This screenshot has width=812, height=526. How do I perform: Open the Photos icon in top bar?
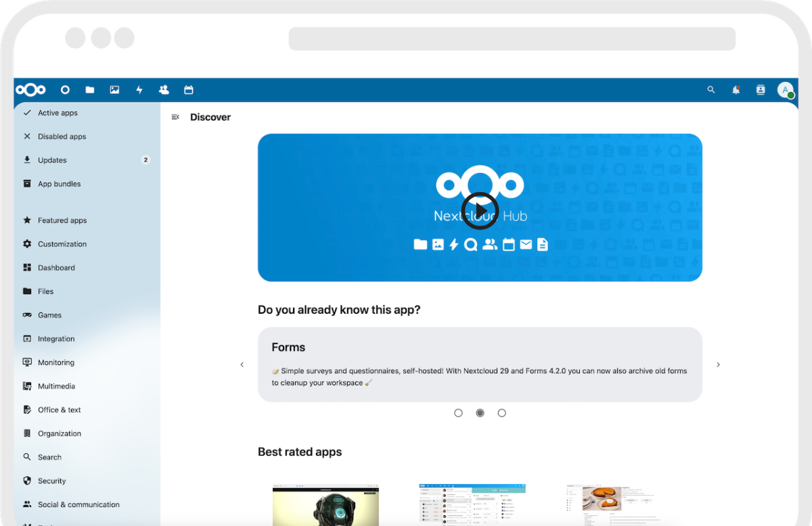click(114, 90)
